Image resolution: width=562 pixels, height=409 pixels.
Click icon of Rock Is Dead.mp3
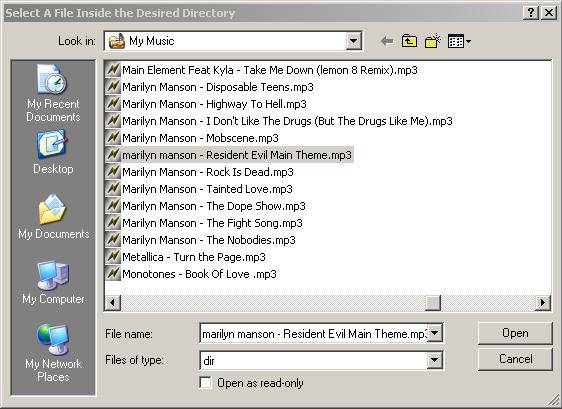click(x=113, y=171)
